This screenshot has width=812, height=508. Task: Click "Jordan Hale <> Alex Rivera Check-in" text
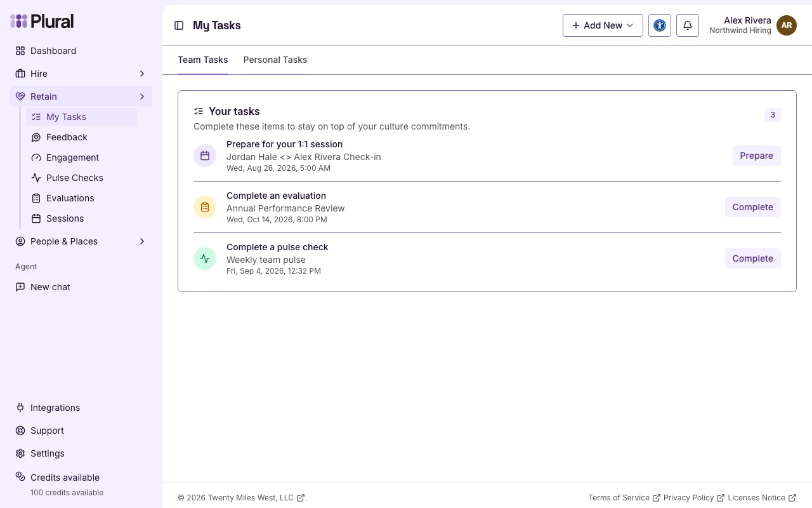[304, 157]
